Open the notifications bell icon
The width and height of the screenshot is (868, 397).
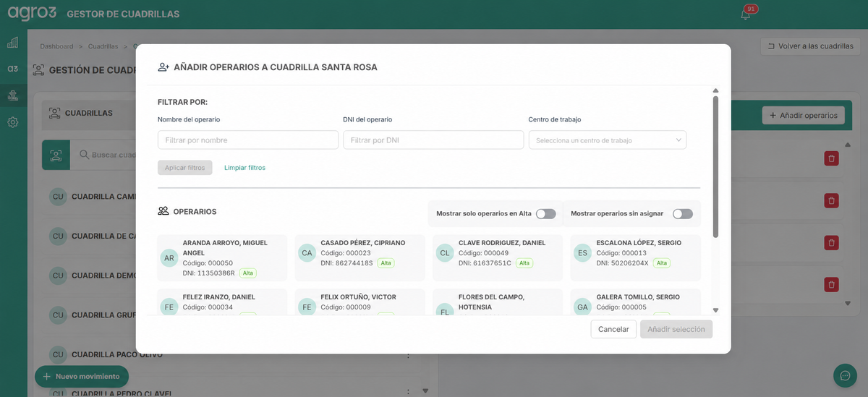(745, 14)
